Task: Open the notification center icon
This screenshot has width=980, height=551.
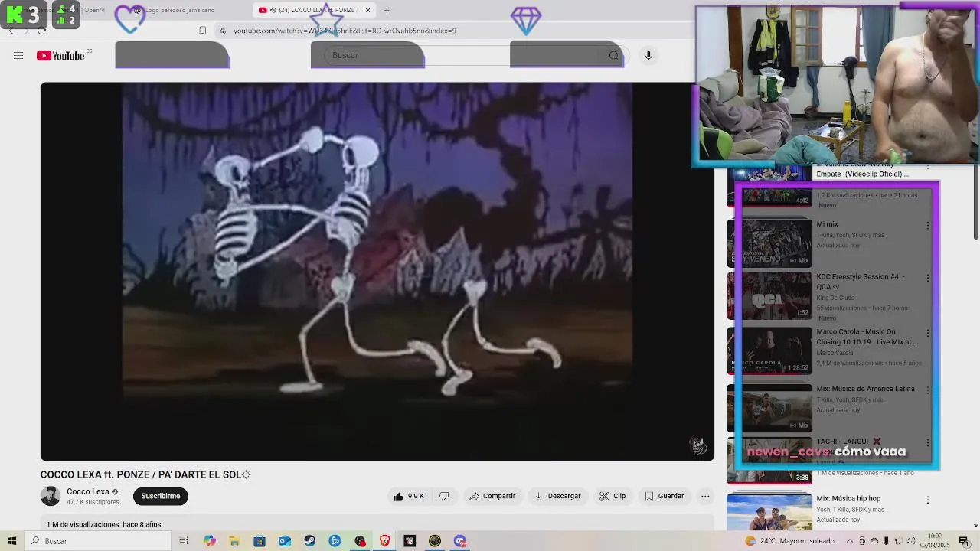Action: tap(964, 541)
